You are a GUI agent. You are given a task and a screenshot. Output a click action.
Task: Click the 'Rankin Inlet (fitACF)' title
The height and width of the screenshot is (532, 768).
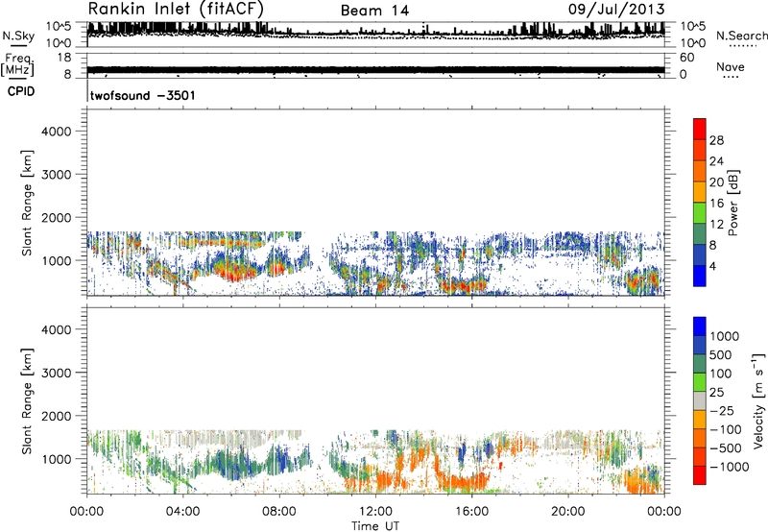(176, 9)
